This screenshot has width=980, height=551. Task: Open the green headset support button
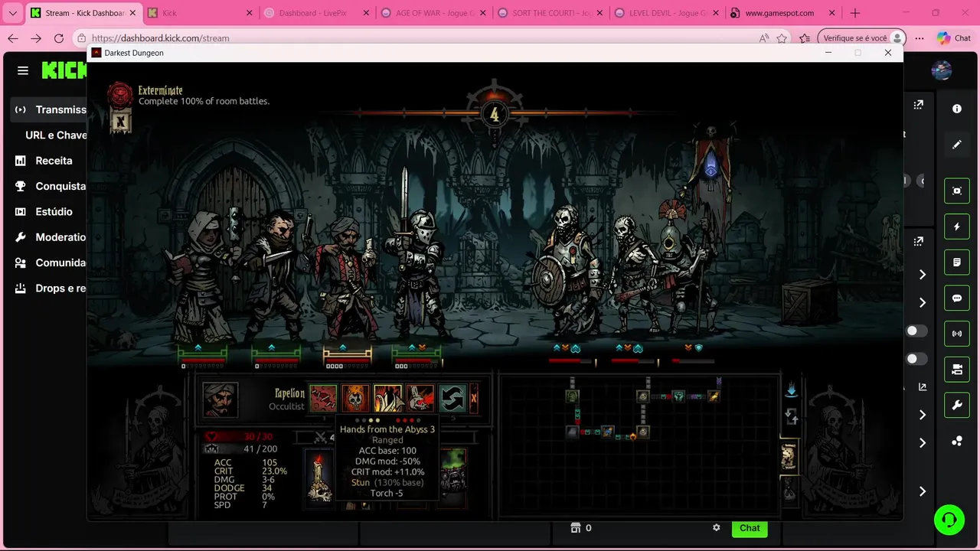pos(949,520)
